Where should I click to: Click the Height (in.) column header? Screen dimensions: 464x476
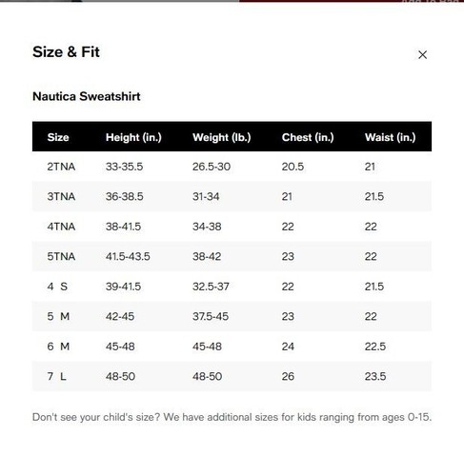click(x=133, y=137)
